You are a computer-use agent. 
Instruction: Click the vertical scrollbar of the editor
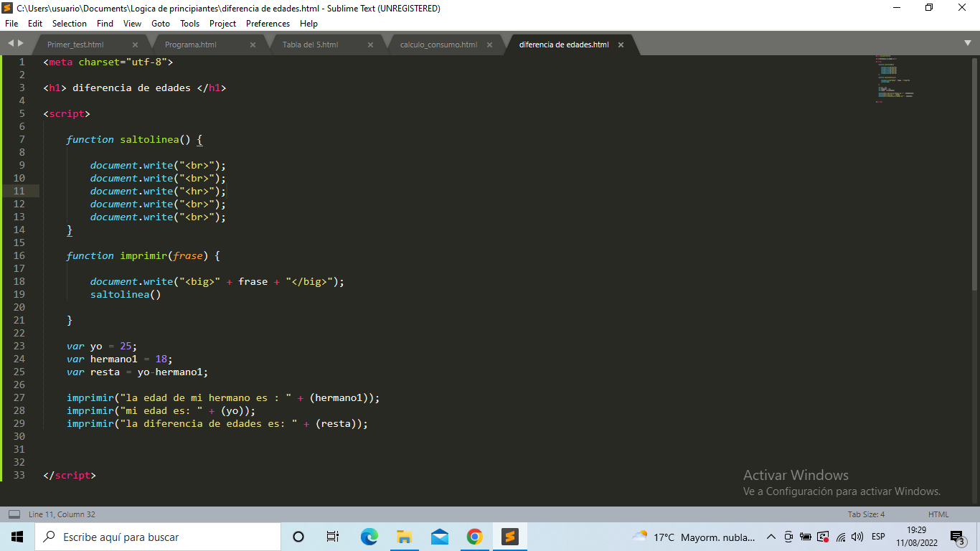click(x=976, y=174)
